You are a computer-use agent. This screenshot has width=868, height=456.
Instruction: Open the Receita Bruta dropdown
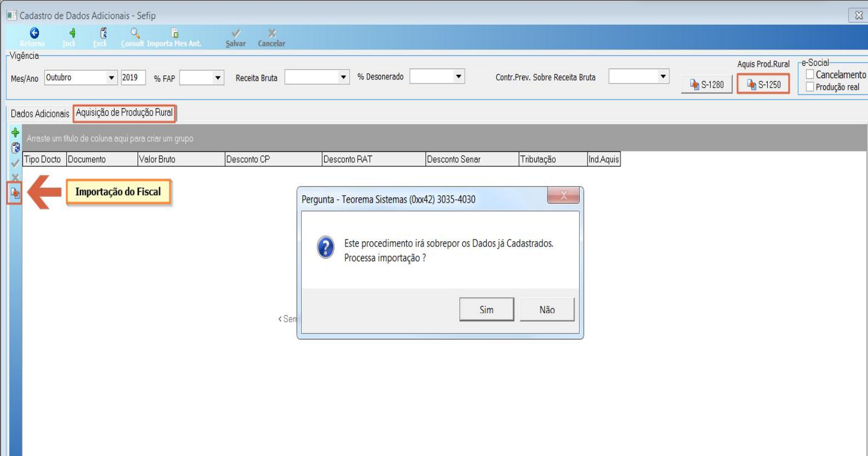(344, 77)
